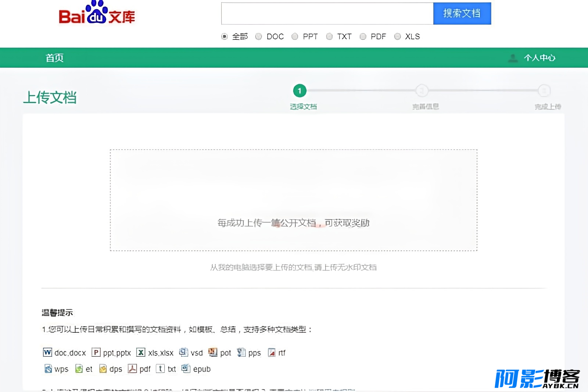Click the vsd file type icon
Screen dimensions: 588x392
(x=183, y=352)
